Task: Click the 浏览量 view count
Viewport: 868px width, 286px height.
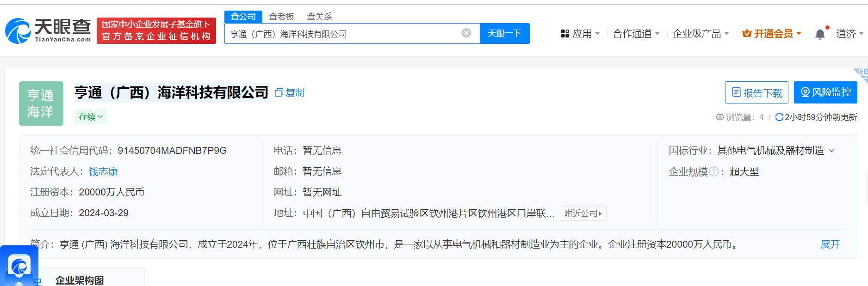Action: point(740,117)
